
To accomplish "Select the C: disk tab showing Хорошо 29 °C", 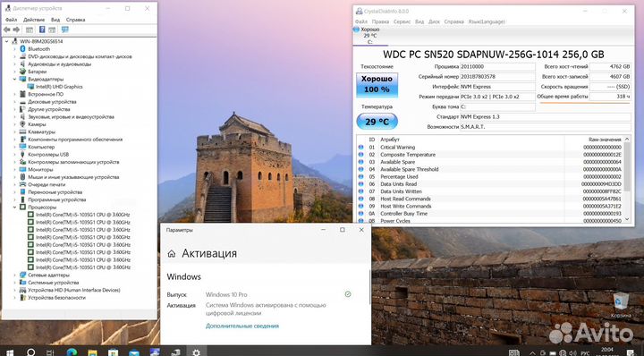I will coord(370,36).
